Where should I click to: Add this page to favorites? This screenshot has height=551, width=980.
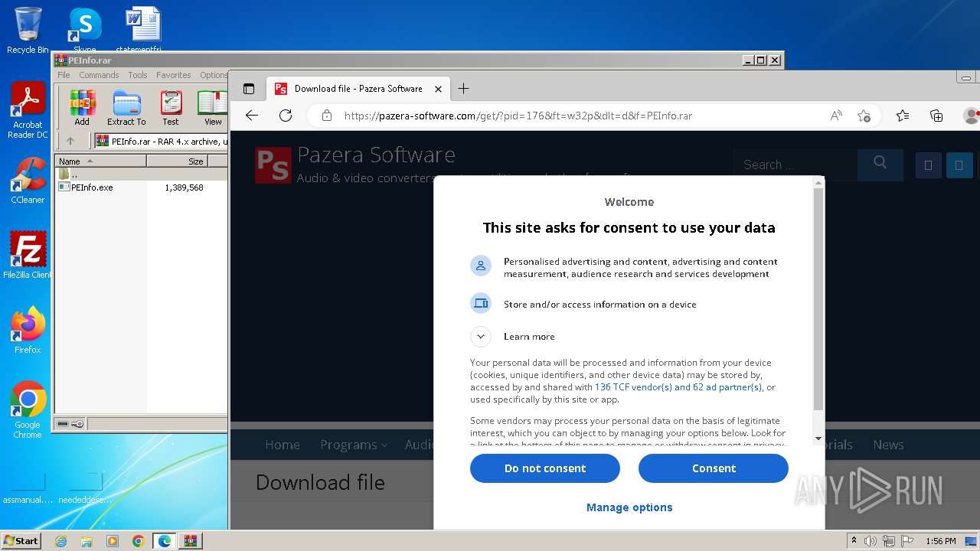click(x=864, y=116)
